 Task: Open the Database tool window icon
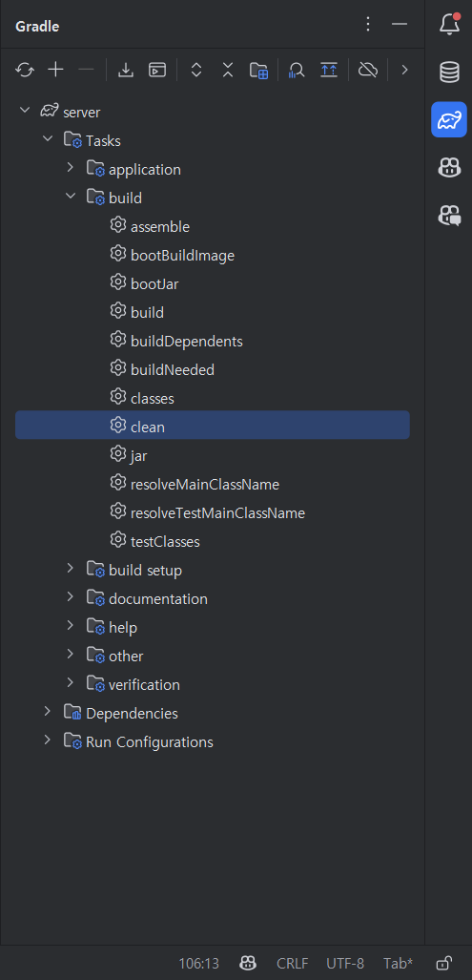449,73
